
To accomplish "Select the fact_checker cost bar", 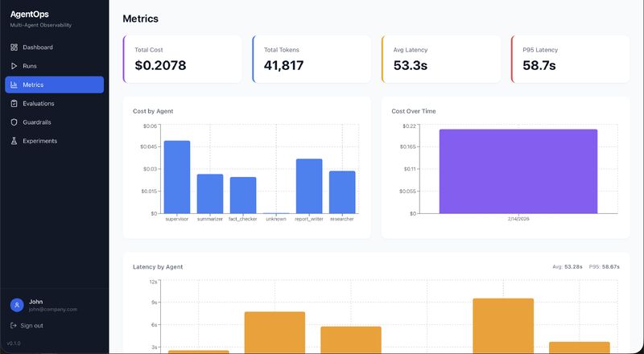I will click(243, 195).
